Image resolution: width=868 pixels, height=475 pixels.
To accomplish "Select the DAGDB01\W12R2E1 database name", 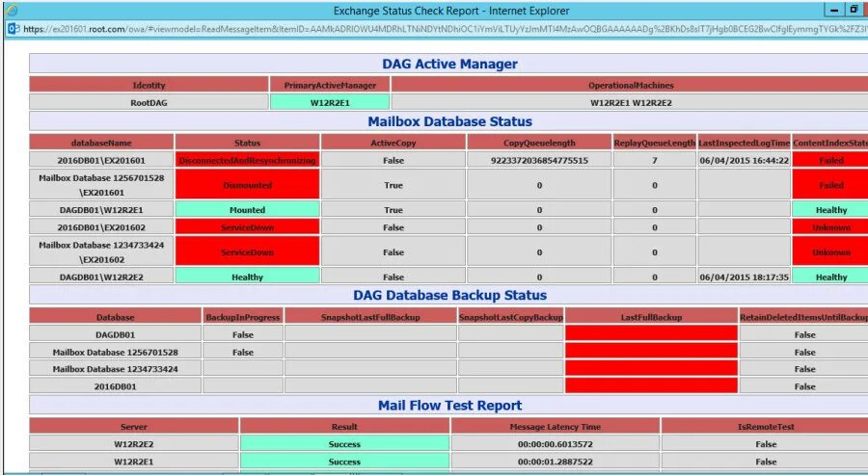I will point(101,210).
